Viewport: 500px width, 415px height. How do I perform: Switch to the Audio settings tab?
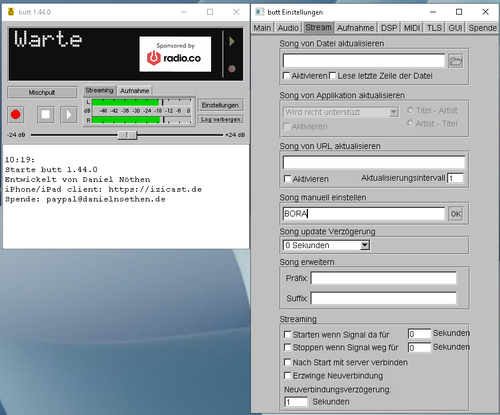click(x=288, y=28)
